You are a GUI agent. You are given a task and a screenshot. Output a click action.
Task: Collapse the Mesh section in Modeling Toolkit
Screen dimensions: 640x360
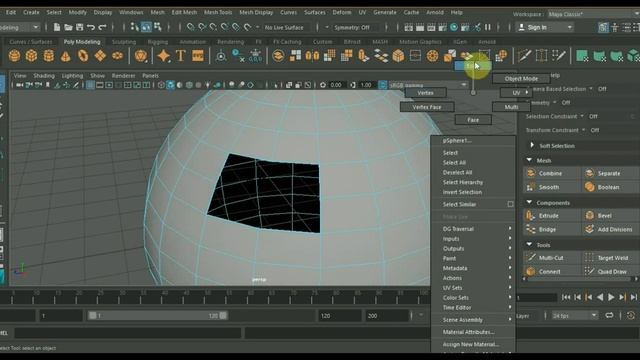529,160
